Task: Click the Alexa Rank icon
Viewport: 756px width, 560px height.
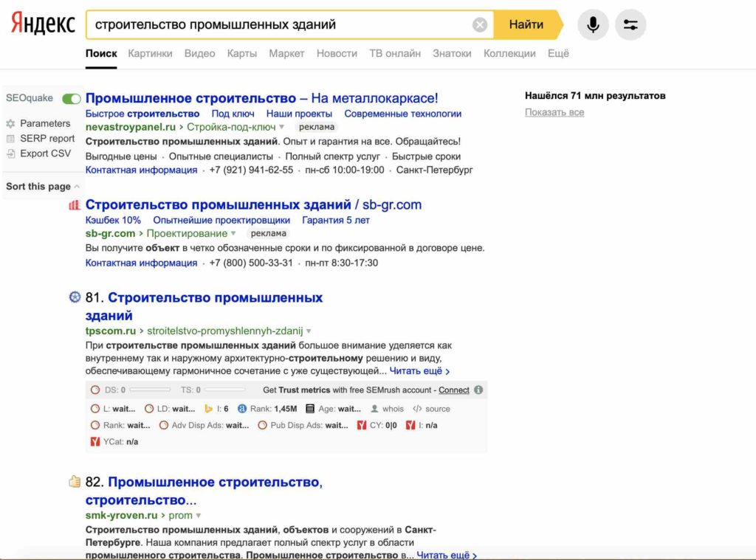Action: click(242, 409)
